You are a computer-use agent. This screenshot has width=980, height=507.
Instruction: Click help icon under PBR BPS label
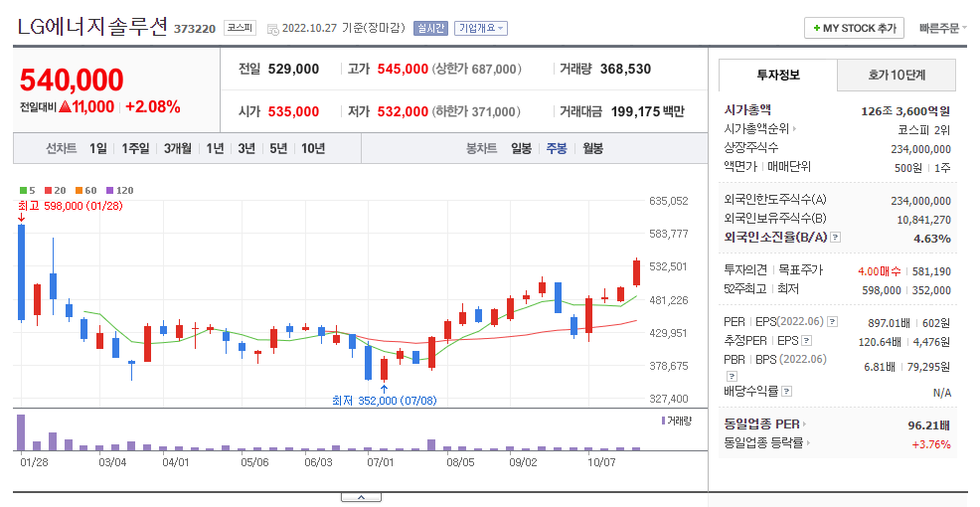click(x=732, y=377)
